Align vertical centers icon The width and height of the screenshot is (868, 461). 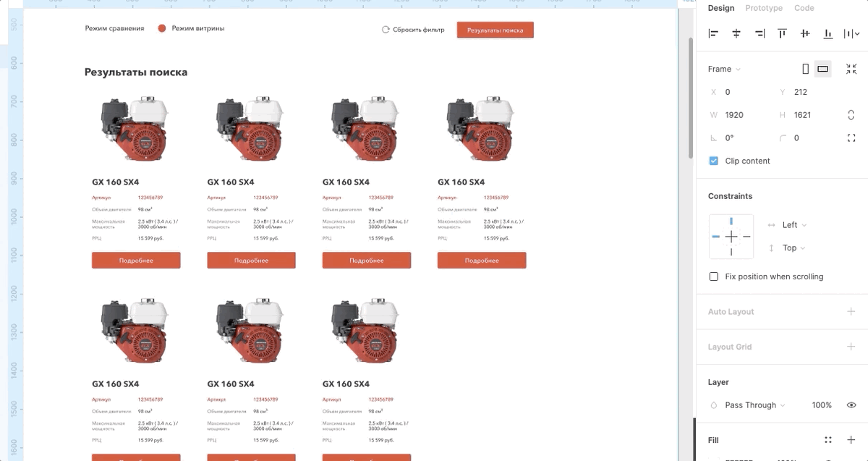pos(805,33)
